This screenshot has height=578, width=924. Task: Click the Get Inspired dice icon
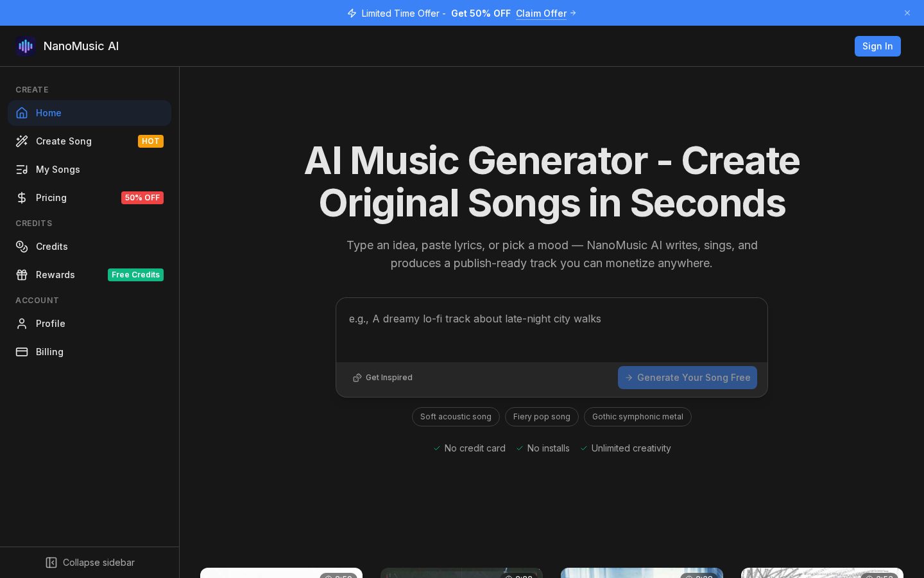pyautogui.click(x=357, y=378)
